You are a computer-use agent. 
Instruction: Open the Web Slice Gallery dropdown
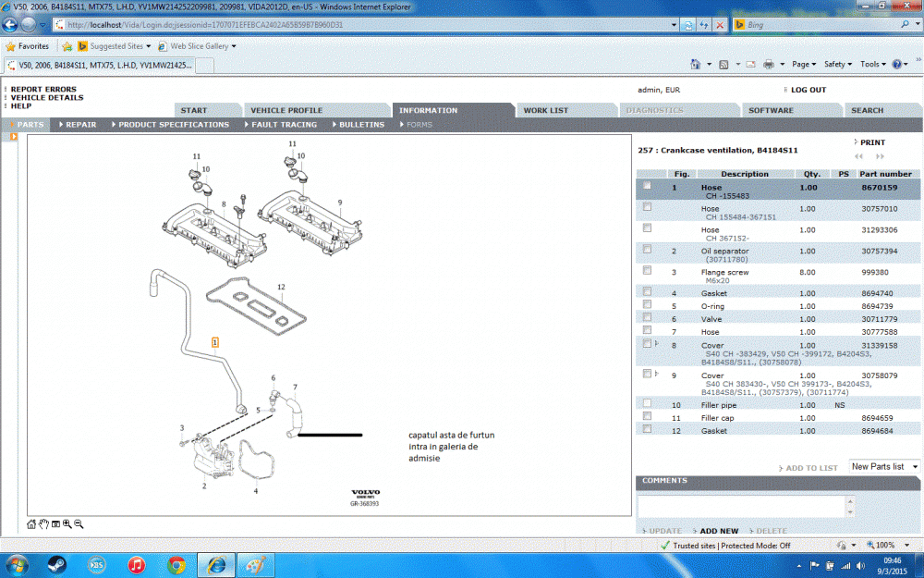coord(234,46)
